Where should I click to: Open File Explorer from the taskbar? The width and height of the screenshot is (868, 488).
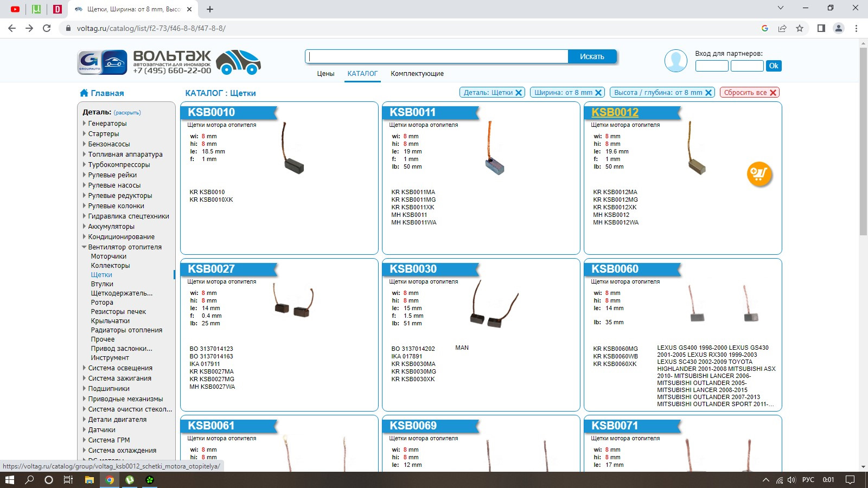click(90, 480)
